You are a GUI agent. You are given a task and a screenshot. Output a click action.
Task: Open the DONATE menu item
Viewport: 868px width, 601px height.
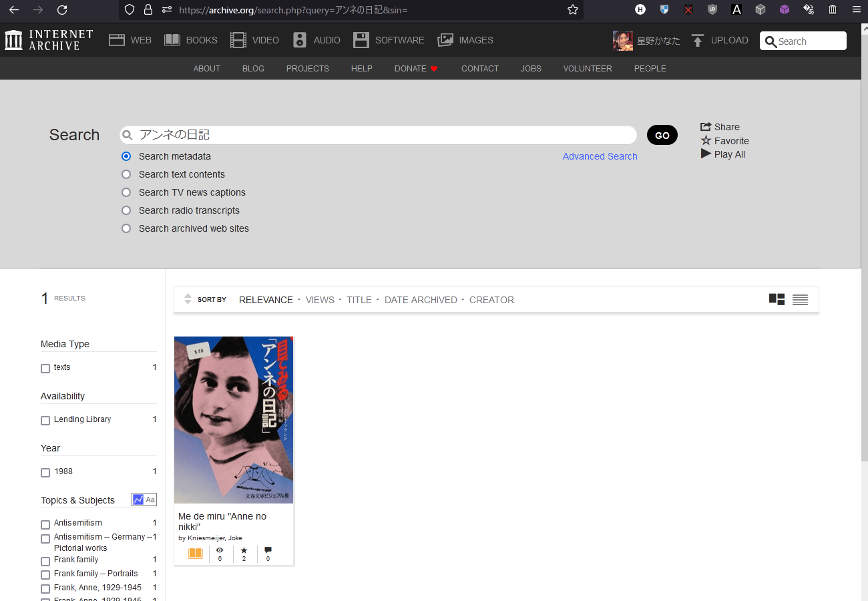(x=416, y=68)
